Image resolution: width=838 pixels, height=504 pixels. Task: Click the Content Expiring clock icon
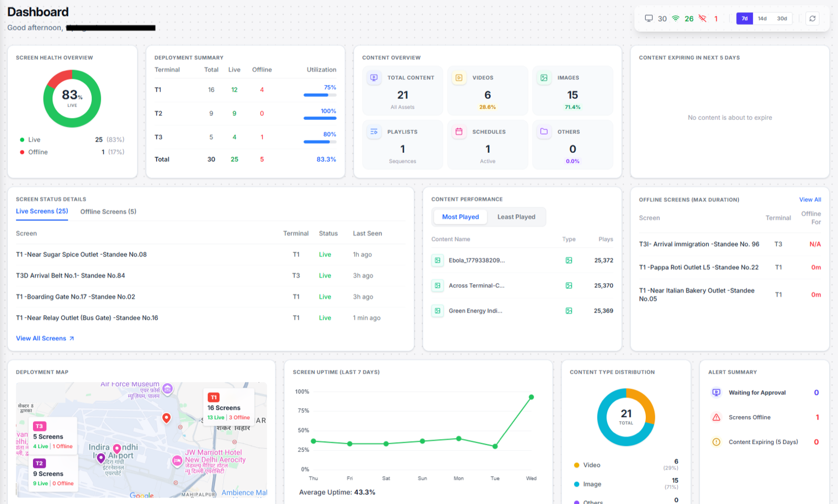[x=716, y=442]
